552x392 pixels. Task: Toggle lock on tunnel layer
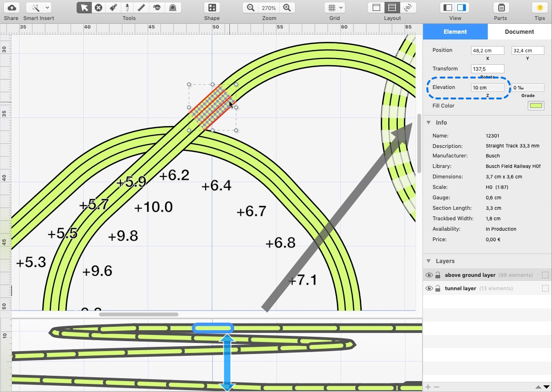pyautogui.click(x=438, y=288)
